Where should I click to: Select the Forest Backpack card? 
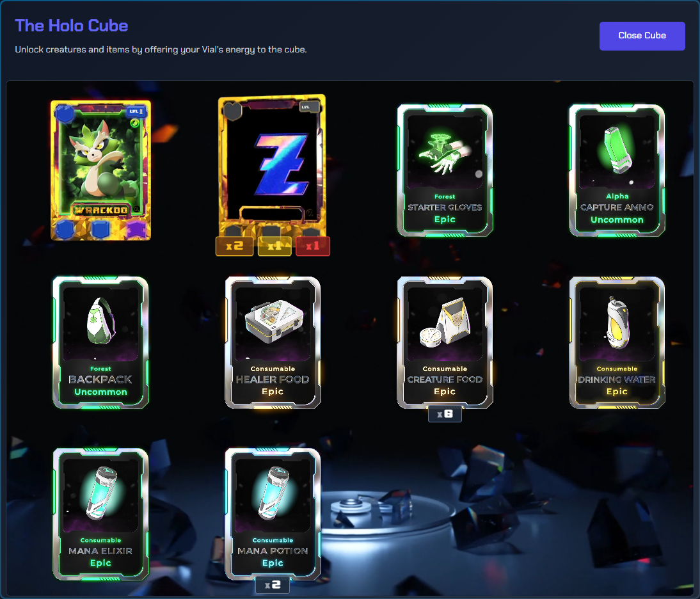(100, 342)
